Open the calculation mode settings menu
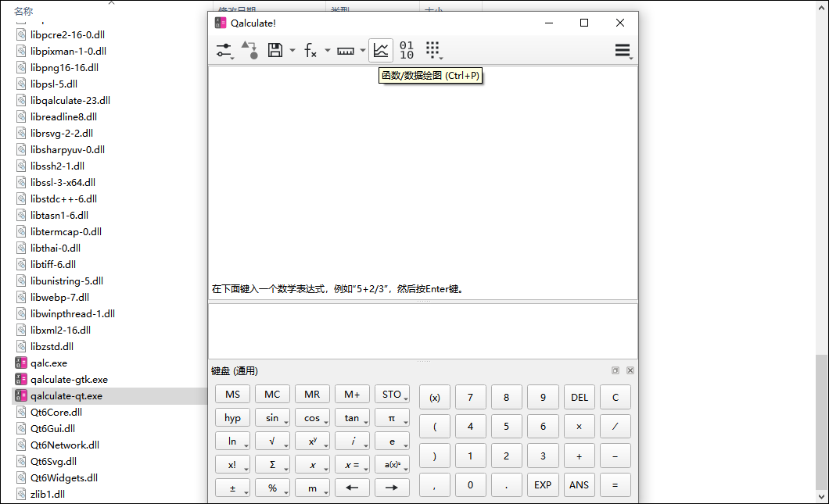The width and height of the screenshot is (829, 504). (x=224, y=50)
